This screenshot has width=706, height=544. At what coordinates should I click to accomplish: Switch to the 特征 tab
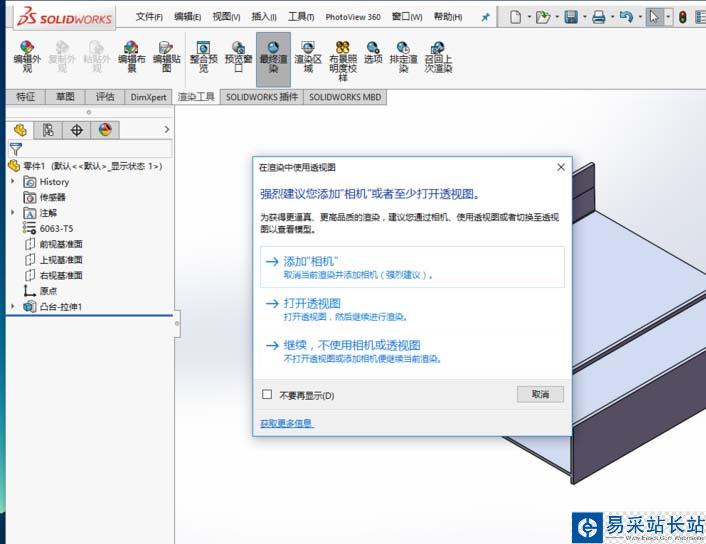pyautogui.click(x=26, y=97)
